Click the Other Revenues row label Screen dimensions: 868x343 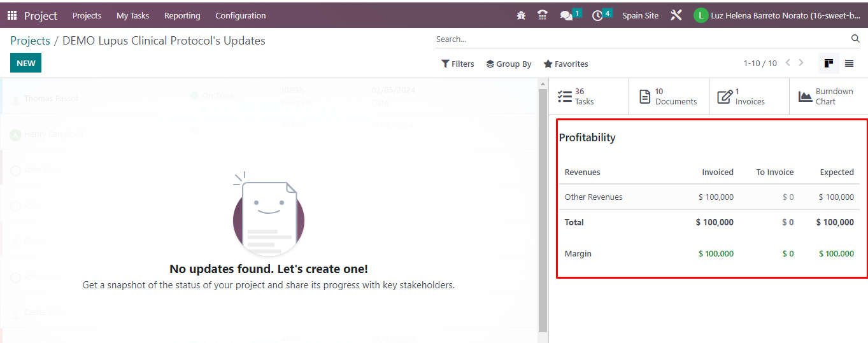click(594, 197)
